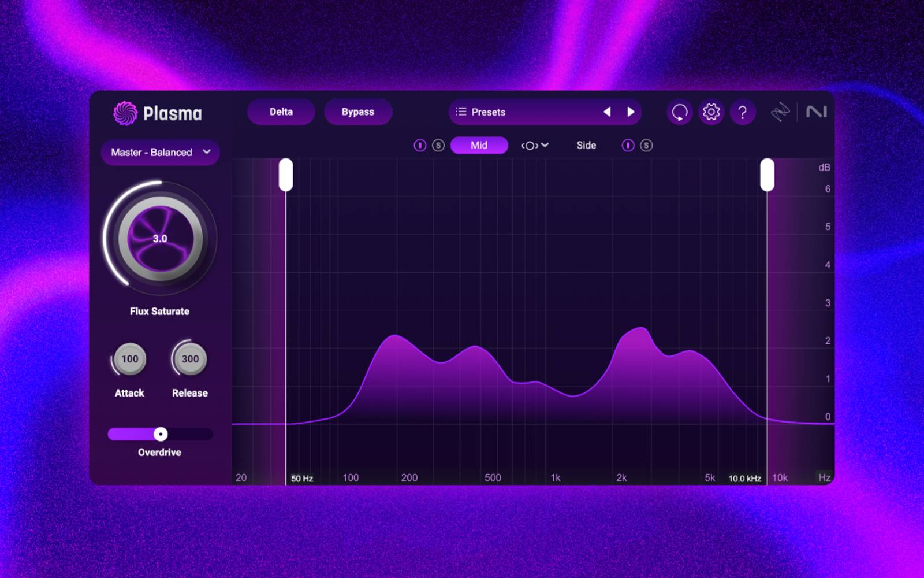
Task: Click the iZotope logo icon
Action: point(780,112)
